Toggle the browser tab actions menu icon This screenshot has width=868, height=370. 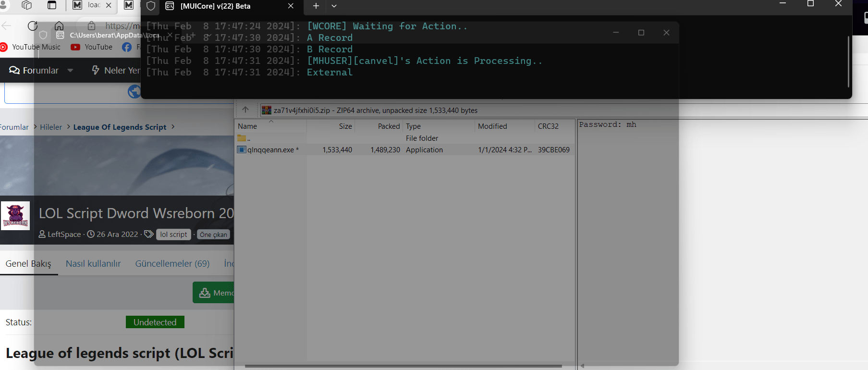52,5
